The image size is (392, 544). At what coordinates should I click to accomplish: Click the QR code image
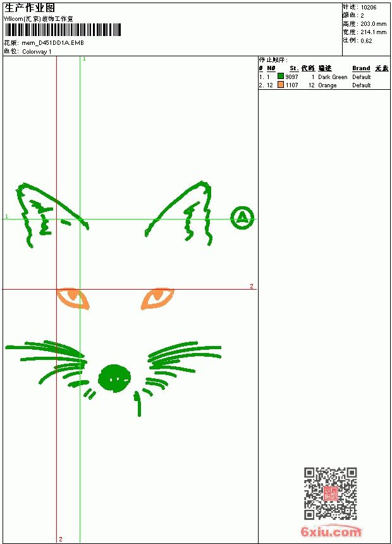331,493
